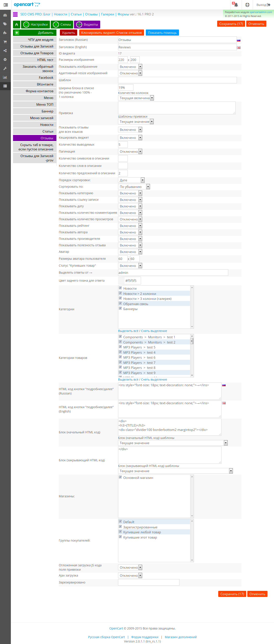
Task: Select Форма контактов widget item
Action: [x=35, y=91]
